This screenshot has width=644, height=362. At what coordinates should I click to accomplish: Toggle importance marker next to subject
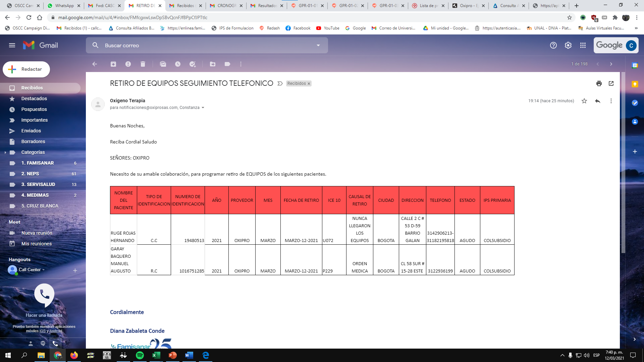click(x=280, y=83)
